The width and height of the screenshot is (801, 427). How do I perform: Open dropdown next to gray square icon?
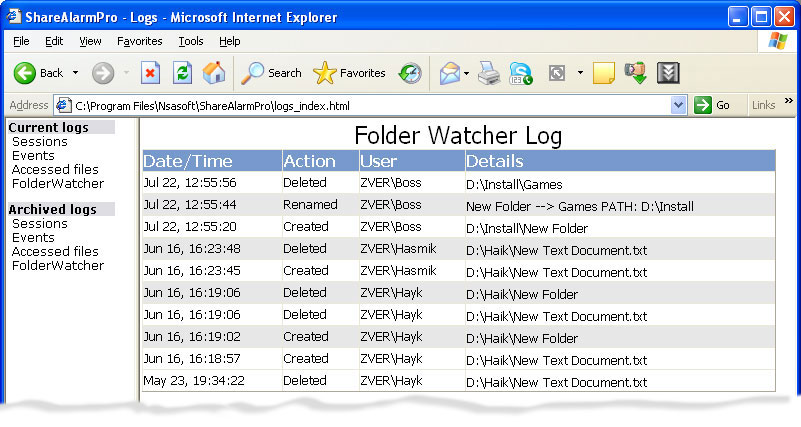tap(580, 73)
